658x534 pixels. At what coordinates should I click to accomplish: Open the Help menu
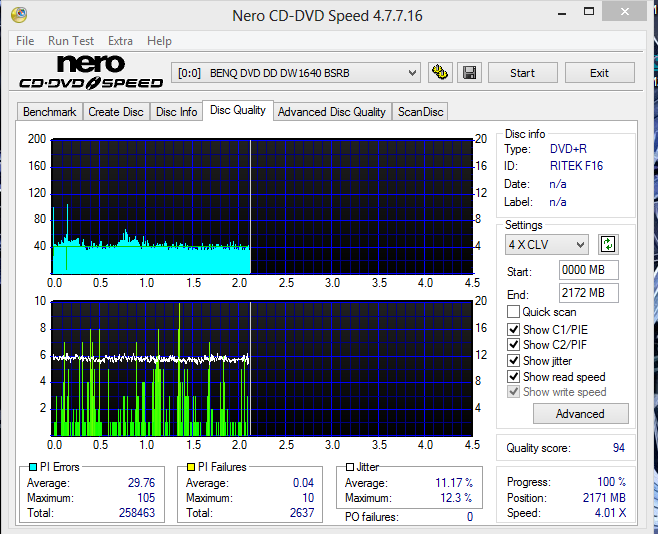[159, 41]
